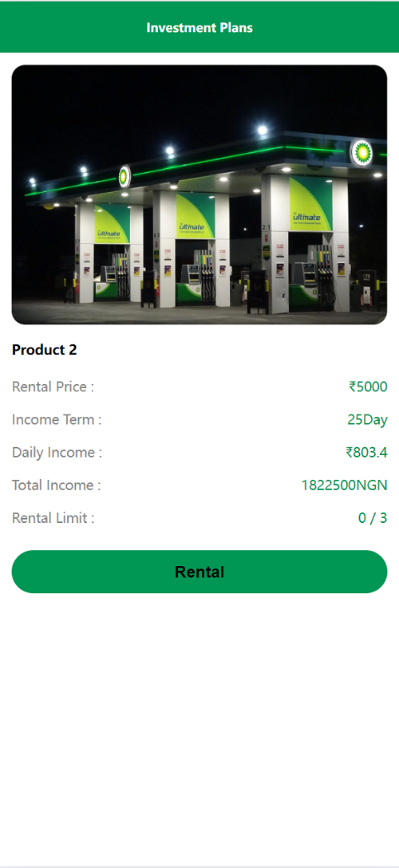Screen dimensions: 399x868
Task: Click the left Ultimate pump banner
Action: coord(112,224)
